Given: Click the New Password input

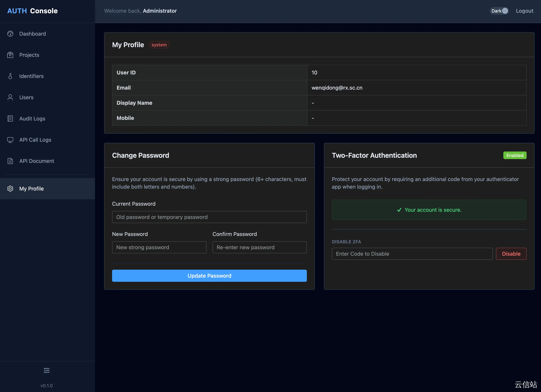Looking at the screenshot, I should 159,248.
